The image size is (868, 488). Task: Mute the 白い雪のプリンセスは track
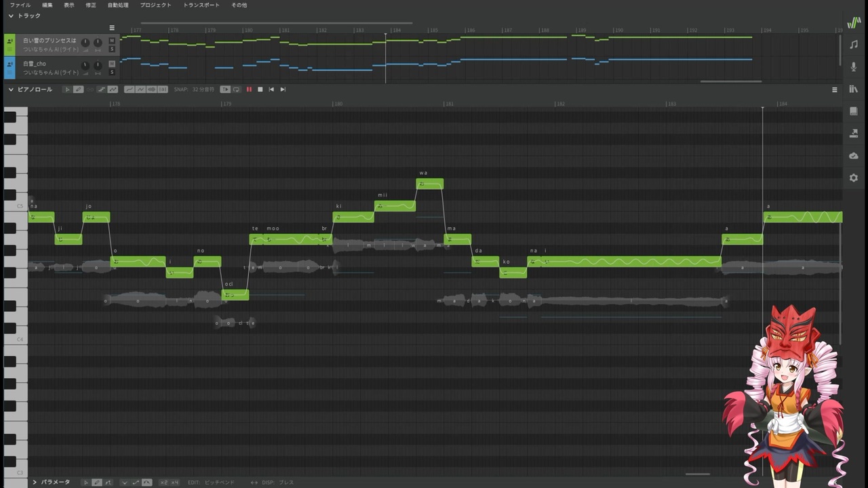click(112, 41)
